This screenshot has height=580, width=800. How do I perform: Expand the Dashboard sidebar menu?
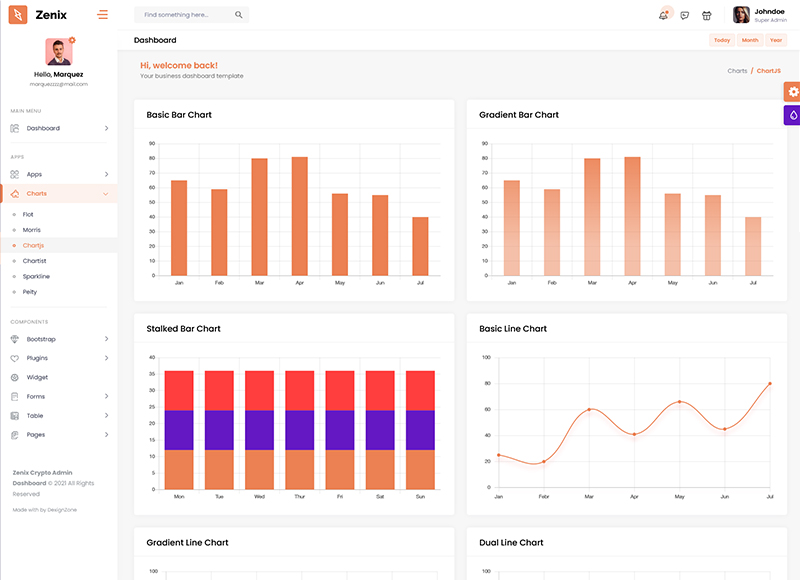[58, 128]
